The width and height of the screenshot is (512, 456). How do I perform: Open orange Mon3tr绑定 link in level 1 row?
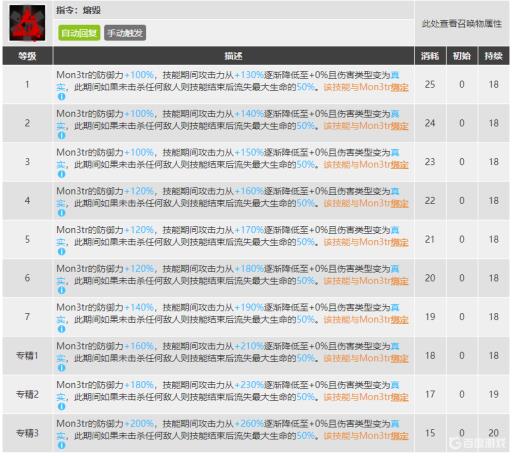384,87
